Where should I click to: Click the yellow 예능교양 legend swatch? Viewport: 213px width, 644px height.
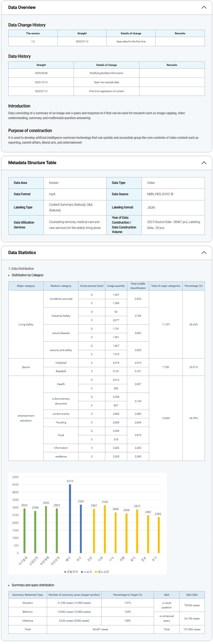tap(96, 572)
